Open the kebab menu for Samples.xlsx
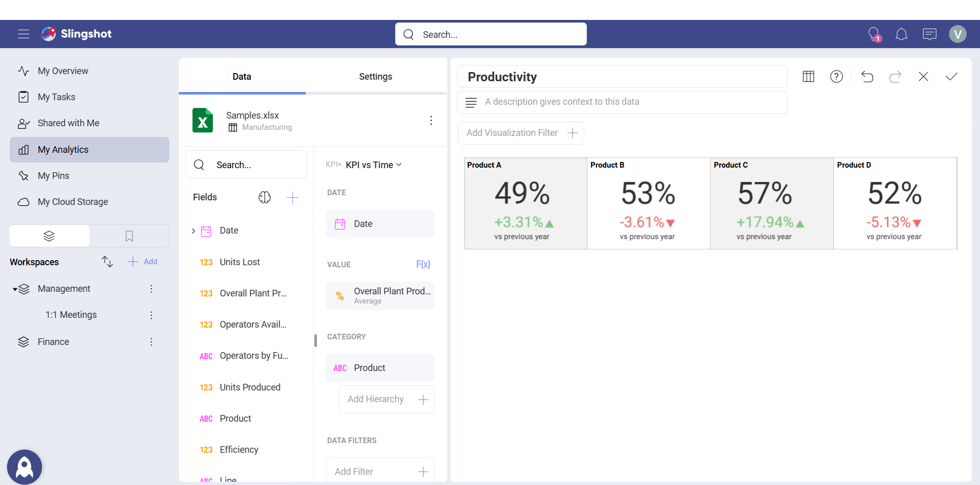 tap(431, 121)
